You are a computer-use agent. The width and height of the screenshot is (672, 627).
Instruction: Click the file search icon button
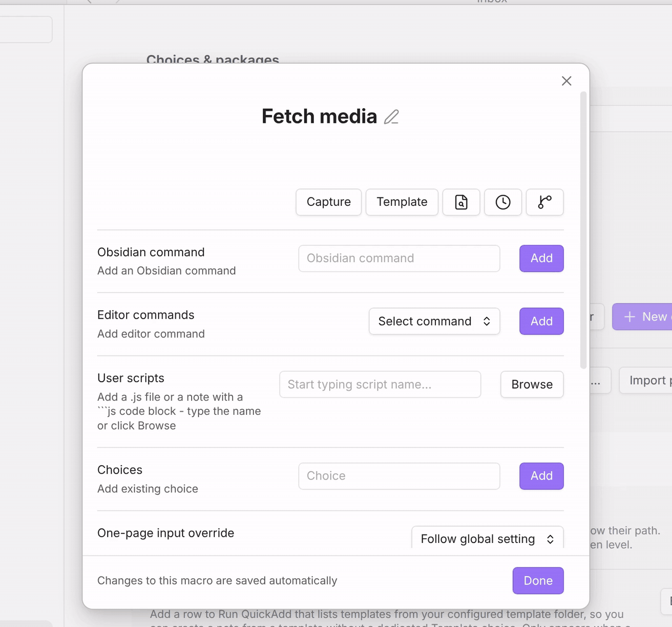(461, 202)
